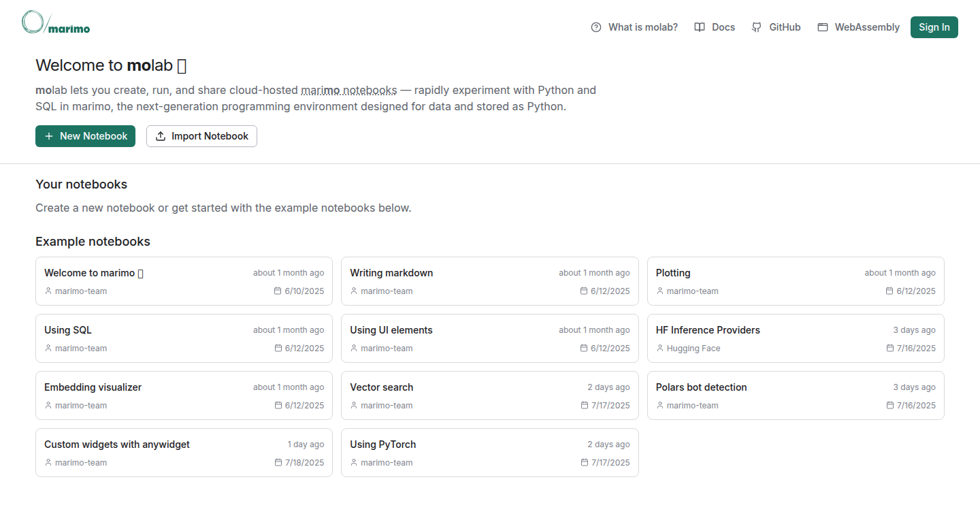Viewport: 980px width, 518px height.
Task: Click the 6/10/2025 date text
Action: pyautogui.click(x=304, y=291)
